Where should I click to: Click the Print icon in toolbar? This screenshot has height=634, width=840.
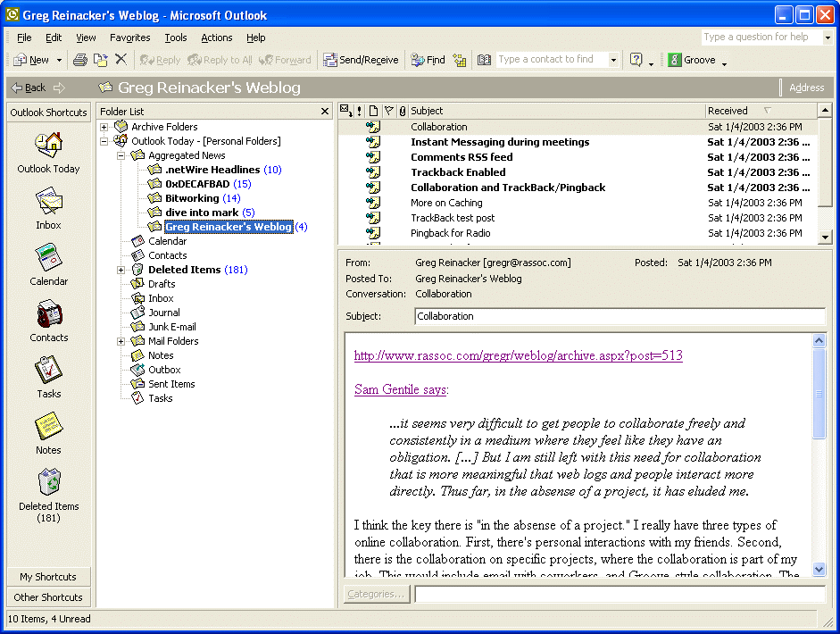click(80, 60)
